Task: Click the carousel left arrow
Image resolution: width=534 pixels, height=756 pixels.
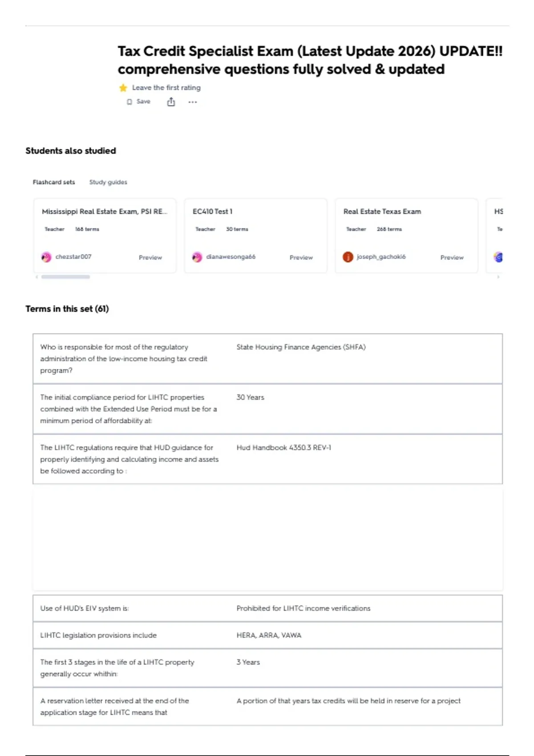Action: coord(36,277)
